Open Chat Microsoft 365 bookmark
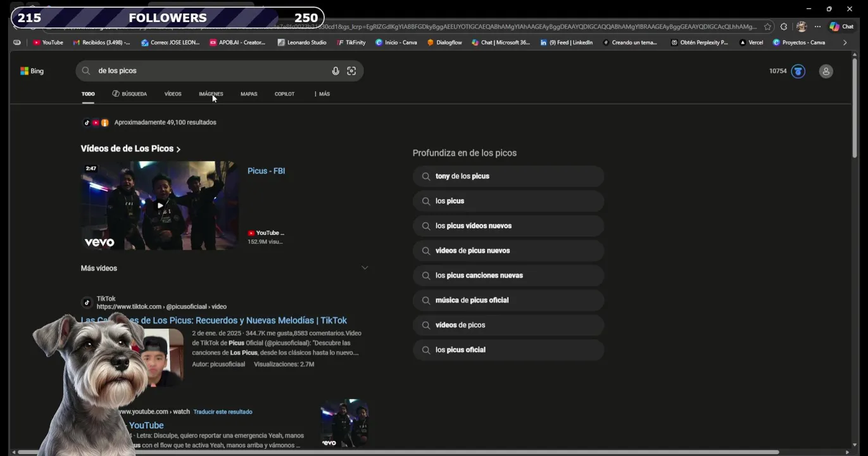Viewport: 868px width, 456px height. pos(501,42)
